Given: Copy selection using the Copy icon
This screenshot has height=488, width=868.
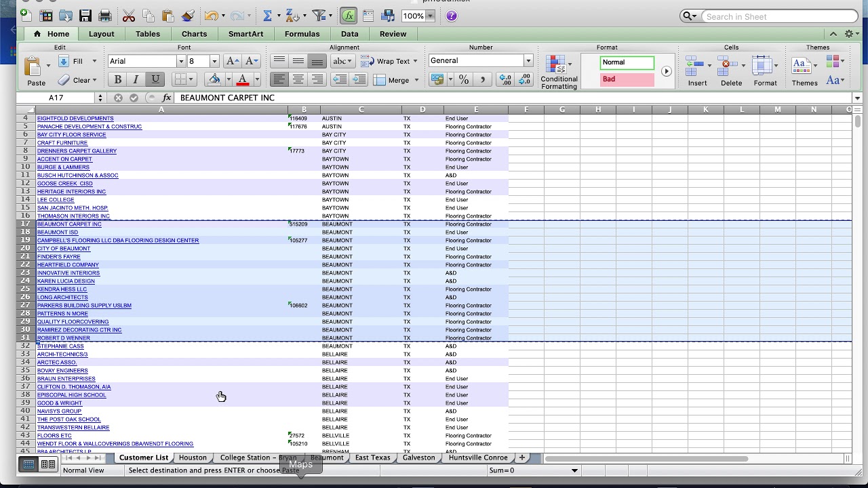Looking at the screenshot, I should point(149,16).
